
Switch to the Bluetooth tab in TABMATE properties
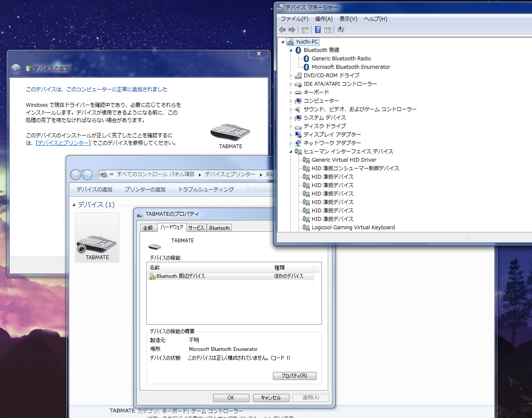click(x=219, y=228)
